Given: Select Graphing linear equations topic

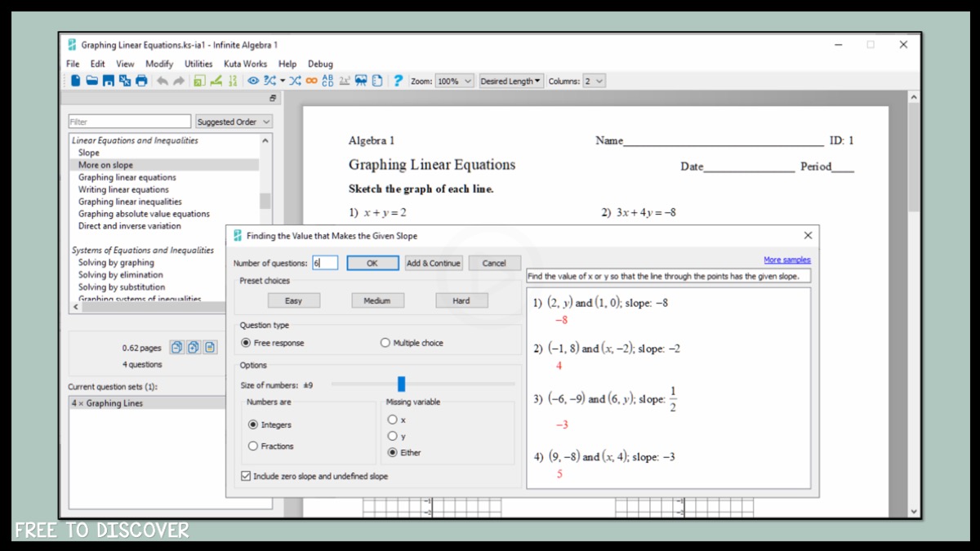Looking at the screenshot, I should tap(127, 177).
